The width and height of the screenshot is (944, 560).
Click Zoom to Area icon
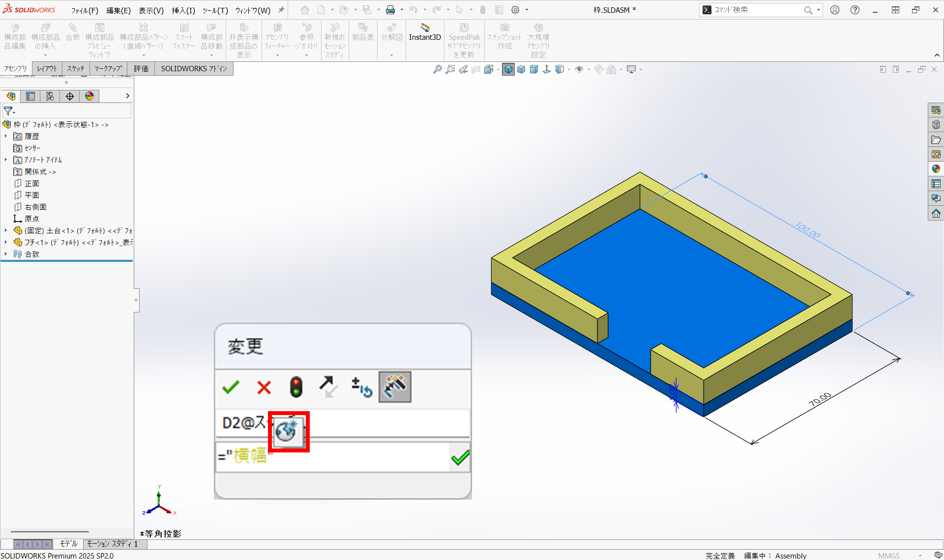pos(450,70)
